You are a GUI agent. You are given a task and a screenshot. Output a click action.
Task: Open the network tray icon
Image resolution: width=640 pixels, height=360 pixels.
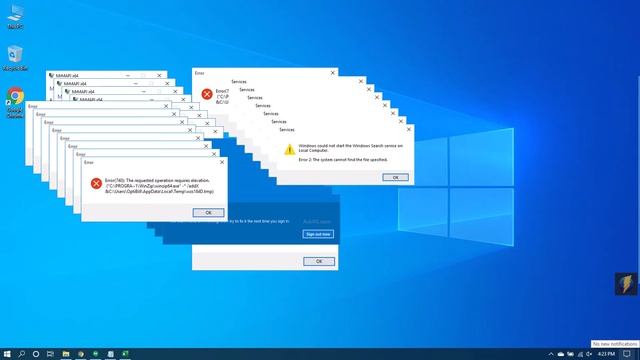(x=580, y=354)
